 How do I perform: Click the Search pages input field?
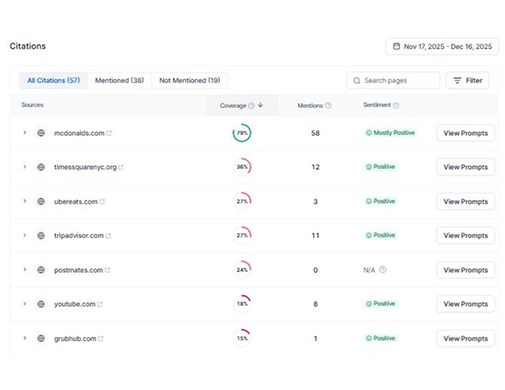pyautogui.click(x=393, y=80)
